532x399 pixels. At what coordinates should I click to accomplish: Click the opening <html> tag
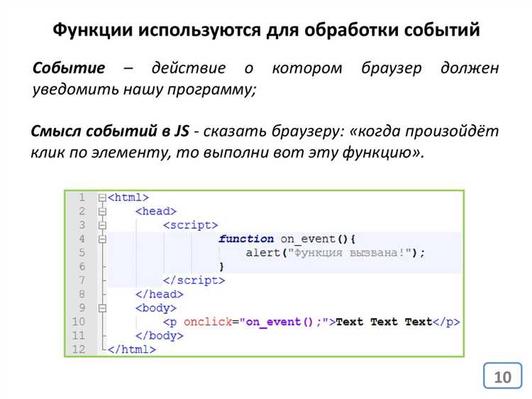click(x=128, y=197)
